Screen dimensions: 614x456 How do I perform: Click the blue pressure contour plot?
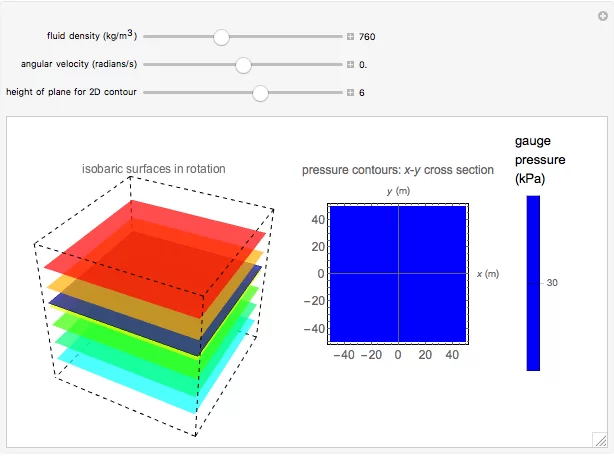coord(398,274)
